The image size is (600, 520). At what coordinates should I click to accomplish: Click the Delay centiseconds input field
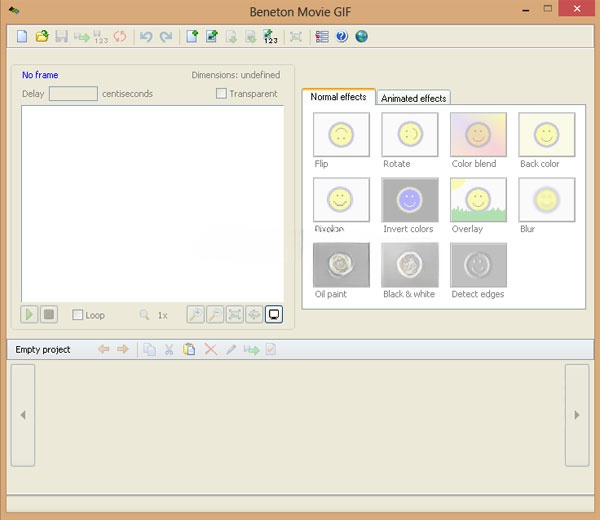coord(73,94)
